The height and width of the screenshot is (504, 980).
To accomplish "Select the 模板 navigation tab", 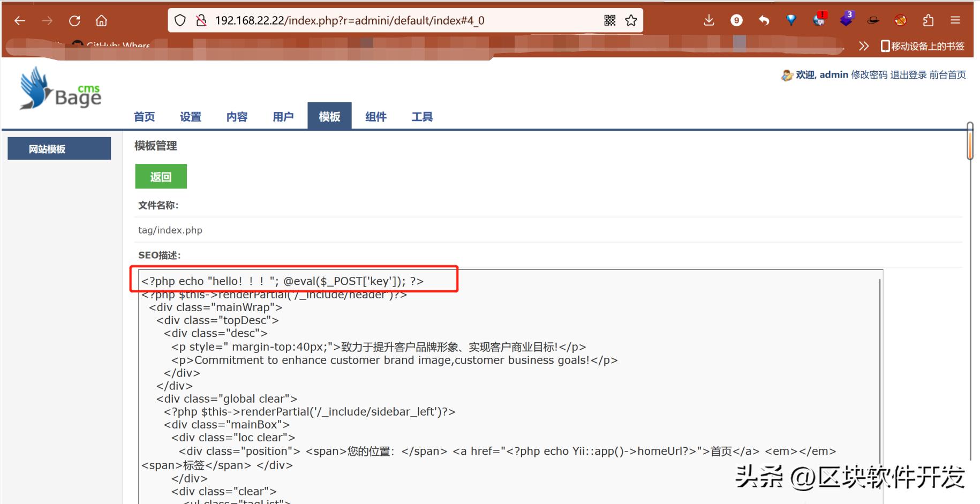I will [x=329, y=116].
